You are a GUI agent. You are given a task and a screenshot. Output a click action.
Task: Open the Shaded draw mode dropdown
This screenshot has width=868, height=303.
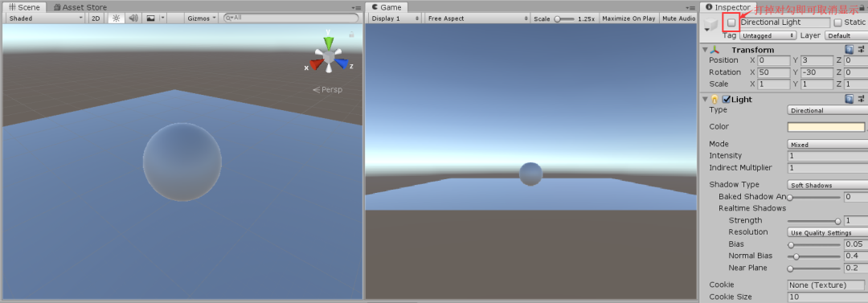[x=46, y=18]
